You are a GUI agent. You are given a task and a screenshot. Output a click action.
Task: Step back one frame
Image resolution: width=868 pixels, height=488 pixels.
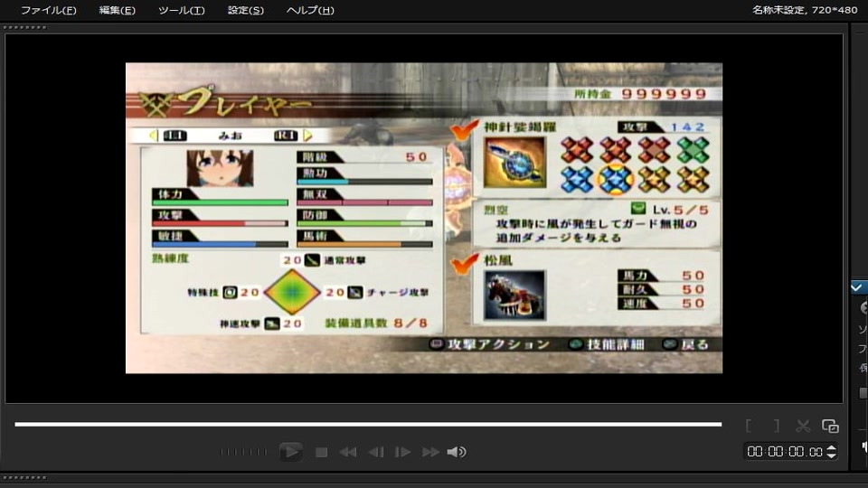tap(376, 452)
